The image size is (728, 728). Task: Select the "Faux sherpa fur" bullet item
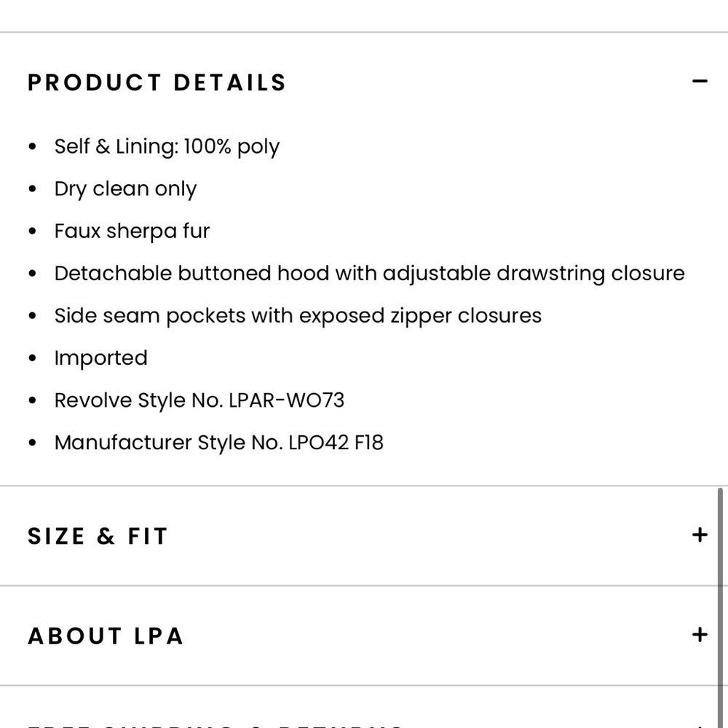tap(132, 231)
